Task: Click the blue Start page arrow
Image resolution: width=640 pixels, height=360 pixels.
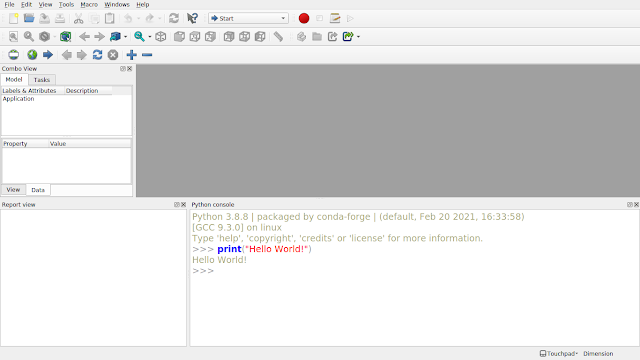Action: point(48,55)
